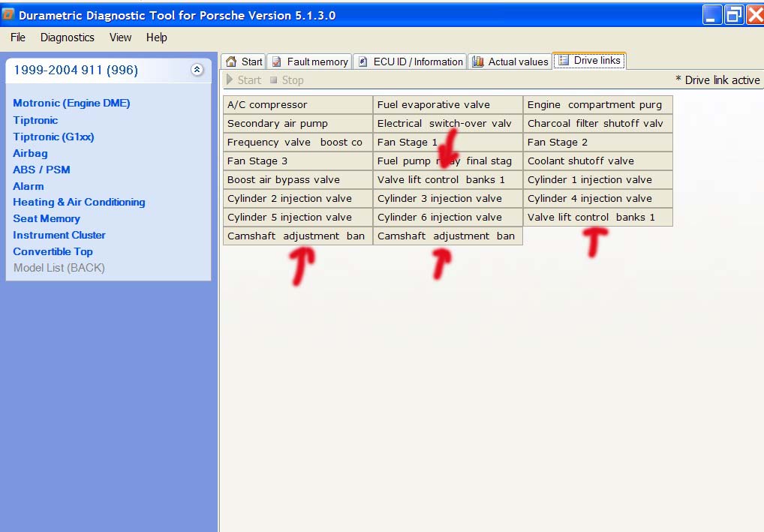Open the Instrument Cluster module
Viewport: 764px width, 532px height.
point(59,236)
